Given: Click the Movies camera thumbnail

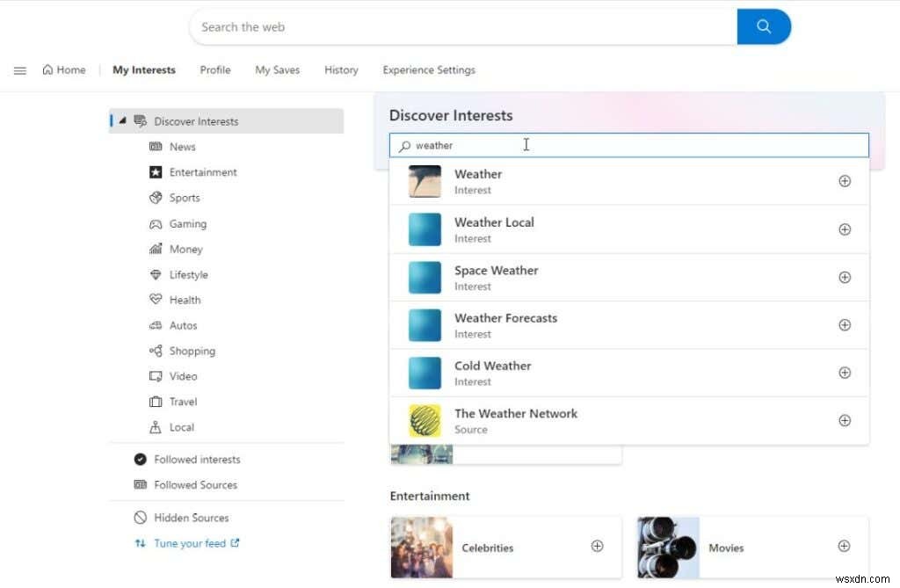Looking at the screenshot, I should (x=668, y=548).
